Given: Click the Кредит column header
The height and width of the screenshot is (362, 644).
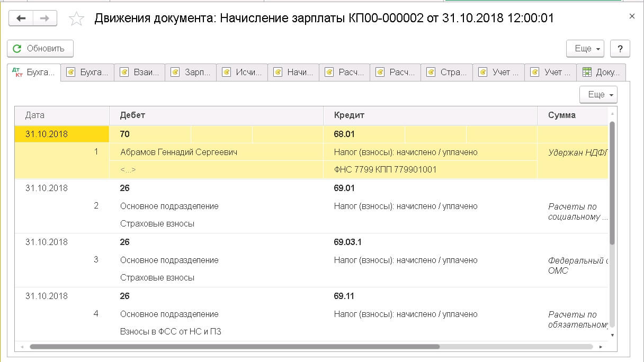Looking at the screenshot, I should coord(431,115).
